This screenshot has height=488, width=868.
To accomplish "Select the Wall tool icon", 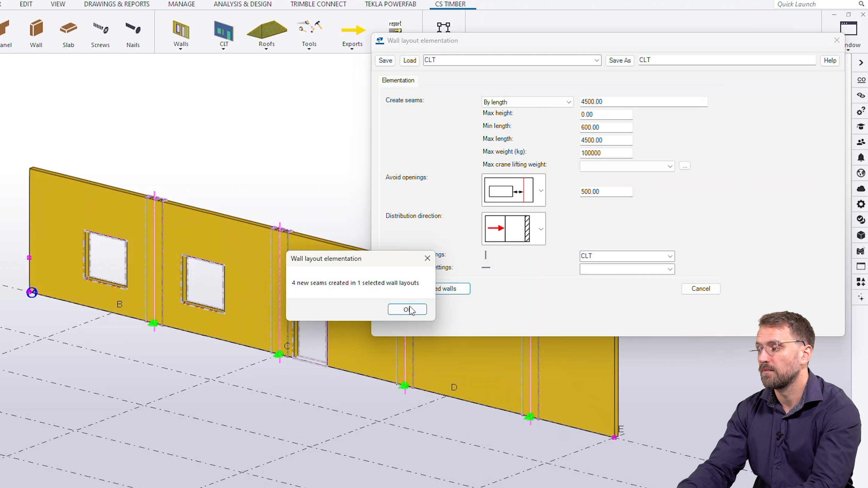I will (x=36, y=33).
